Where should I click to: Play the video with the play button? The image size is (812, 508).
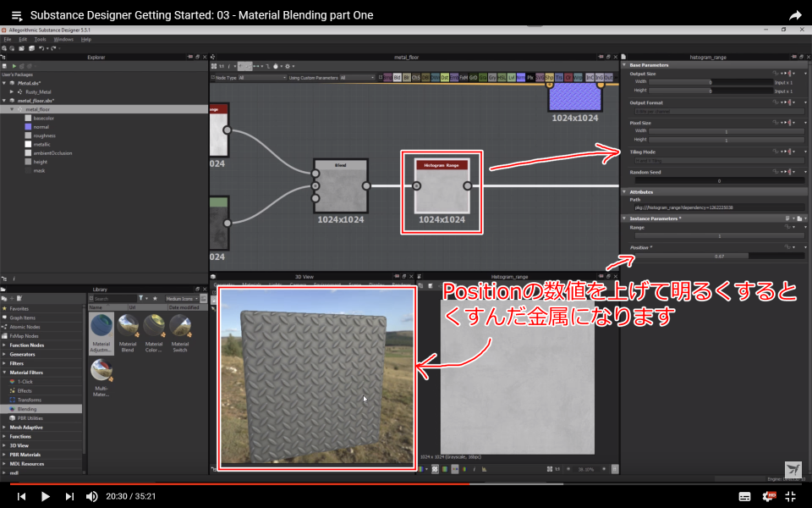coord(45,496)
